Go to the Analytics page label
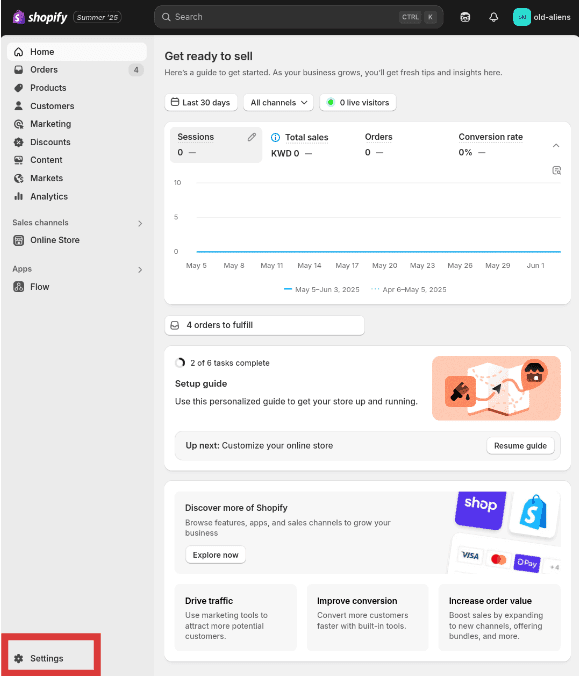This screenshot has height=676, width=579. point(49,197)
